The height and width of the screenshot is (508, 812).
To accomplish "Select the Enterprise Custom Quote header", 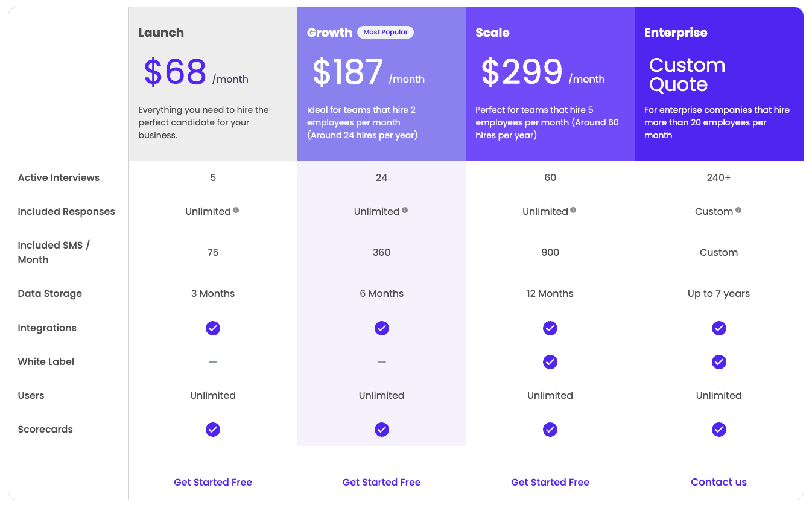I will [687, 74].
